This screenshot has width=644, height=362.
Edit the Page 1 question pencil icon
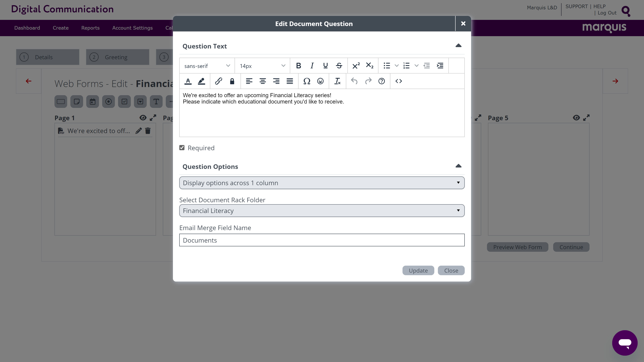click(139, 131)
